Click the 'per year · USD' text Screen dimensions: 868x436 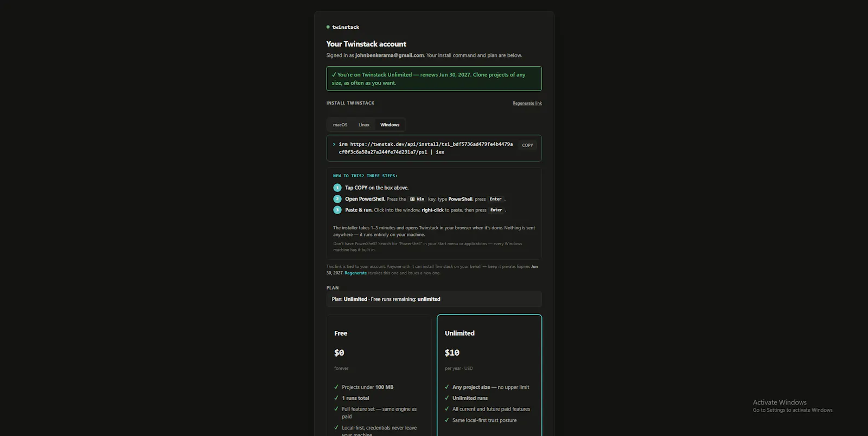(459, 368)
